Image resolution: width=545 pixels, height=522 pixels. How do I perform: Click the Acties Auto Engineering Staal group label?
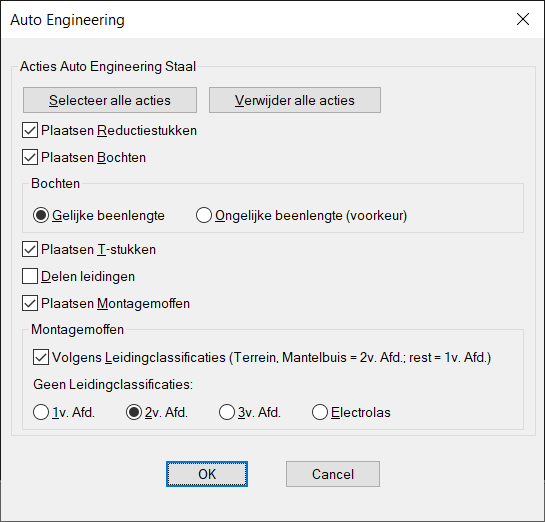(108, 66)
